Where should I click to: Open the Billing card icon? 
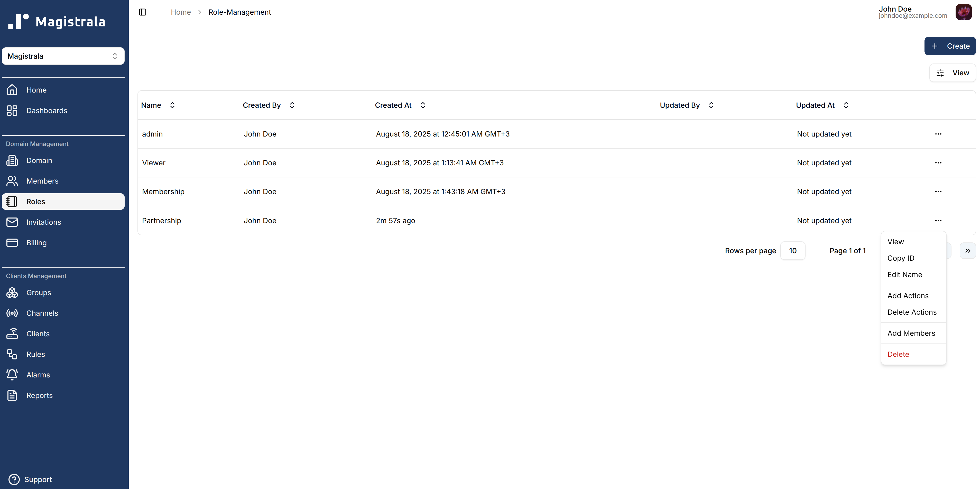tap(12, 243)
